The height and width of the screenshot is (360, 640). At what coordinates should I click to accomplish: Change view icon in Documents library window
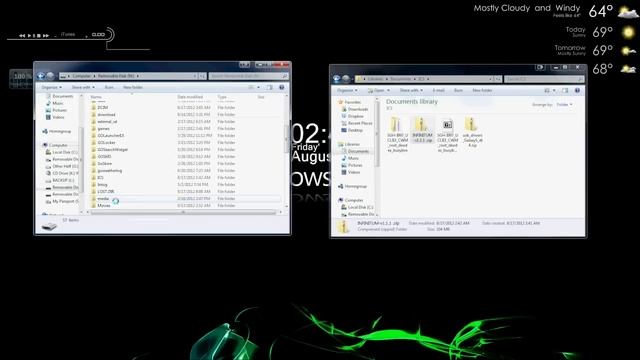[547, 90]
